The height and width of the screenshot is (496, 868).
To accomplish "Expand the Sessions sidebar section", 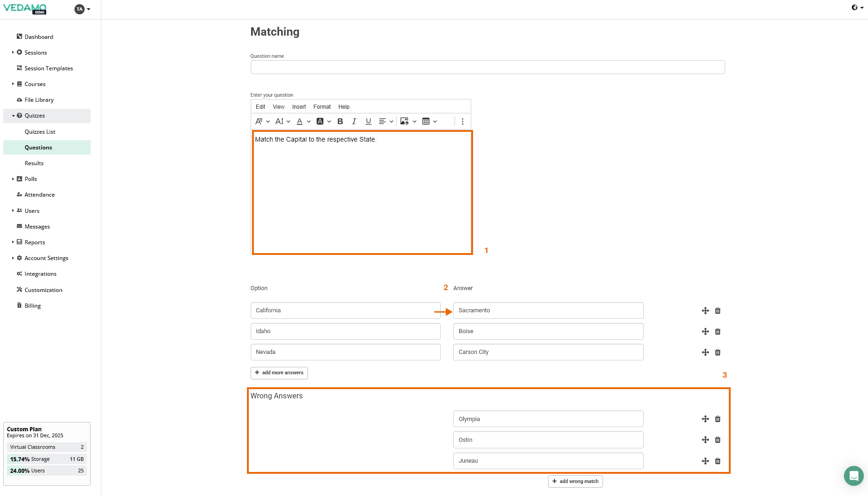I will 13,53.
